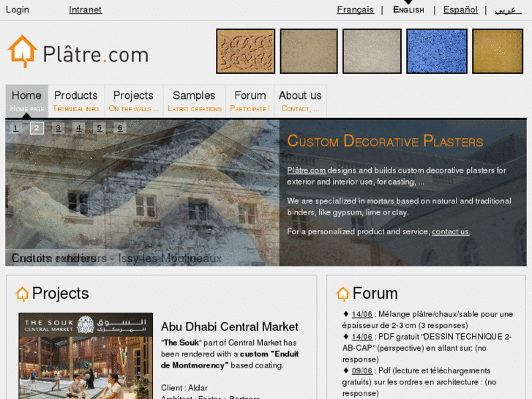Open the Forum Participate tab
The image size is (532, 399).
pyautogui.click(x=250, y=101)
